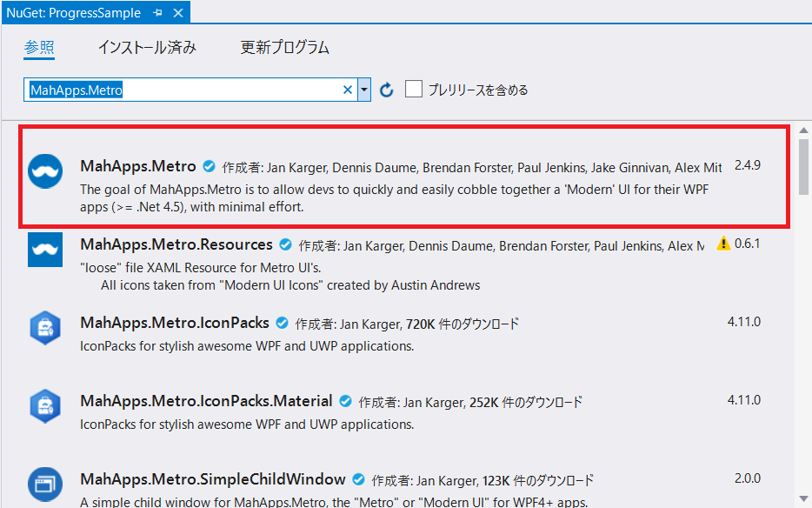This screenshot has height=508, width=812.
Task: Click the MahApps.Metro mustache package icon
Action: 45,171
